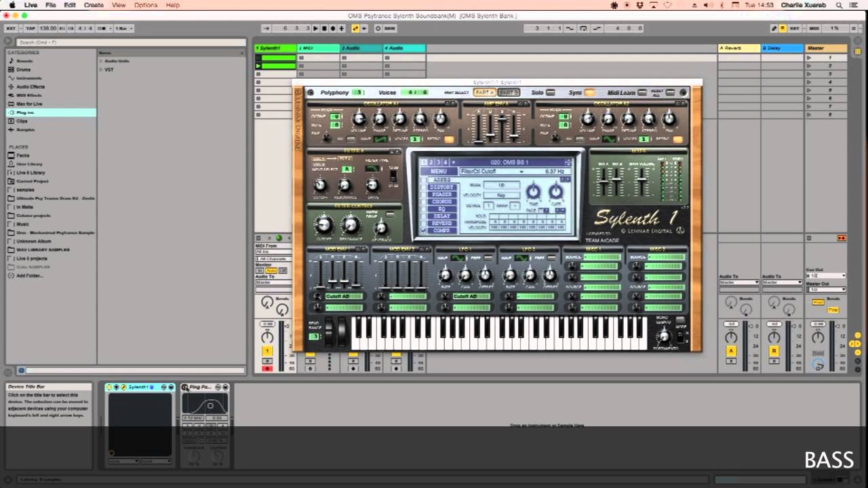Arm the transport Record button
The image size is (868, 488).
pyautogui.click(x=333, y=28)
